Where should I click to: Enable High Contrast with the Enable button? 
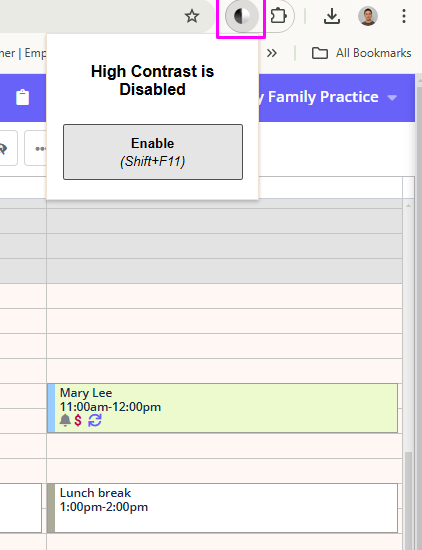coord(153,152)
